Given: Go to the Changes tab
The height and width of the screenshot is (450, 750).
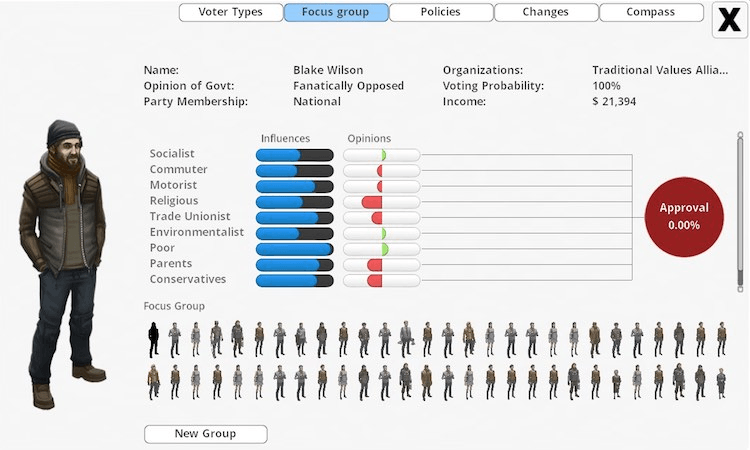Looking at the screenshot, I should [x=546, y=13].
